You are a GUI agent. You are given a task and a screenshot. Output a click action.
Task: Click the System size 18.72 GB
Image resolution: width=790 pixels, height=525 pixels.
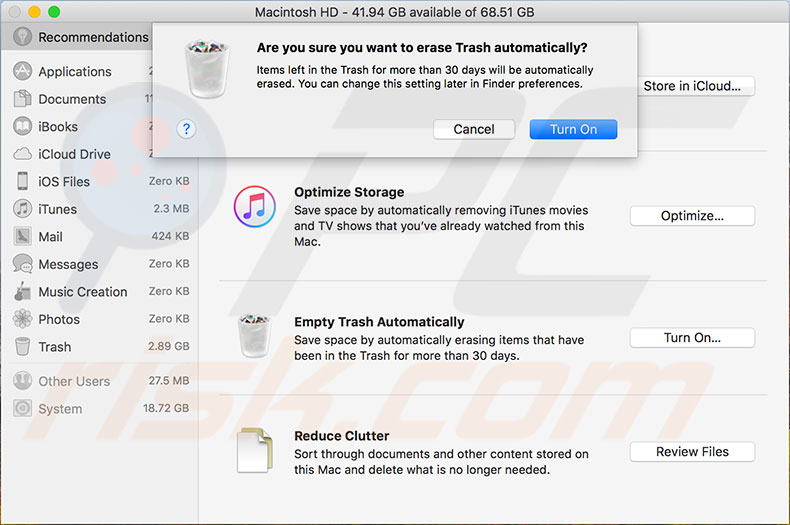(x=166, y=408)
